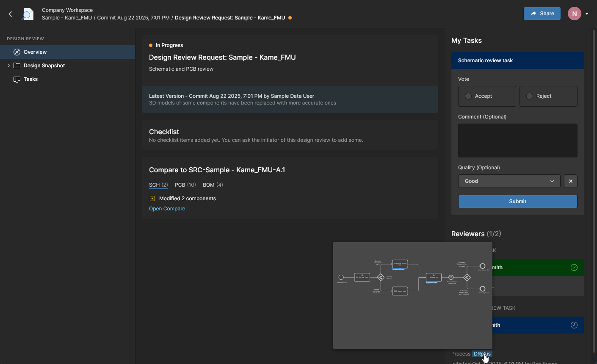Switch to the BOM (4) tab

[213, 185]
